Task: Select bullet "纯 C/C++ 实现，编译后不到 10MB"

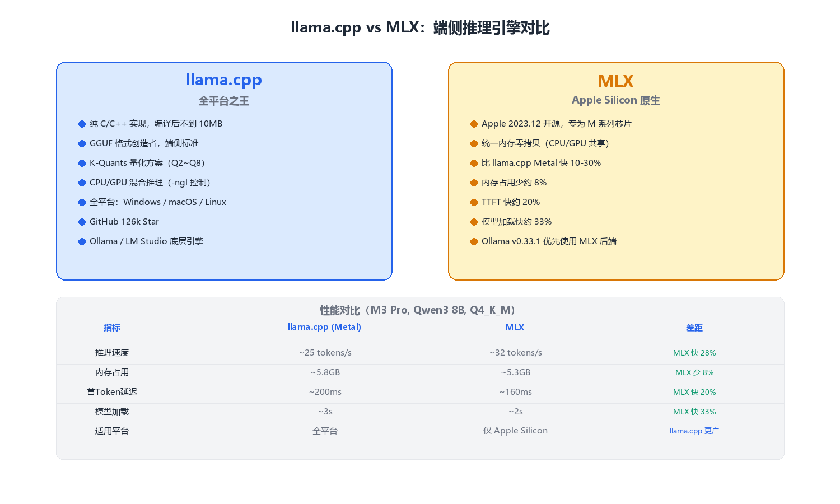Action: [156, 124]
